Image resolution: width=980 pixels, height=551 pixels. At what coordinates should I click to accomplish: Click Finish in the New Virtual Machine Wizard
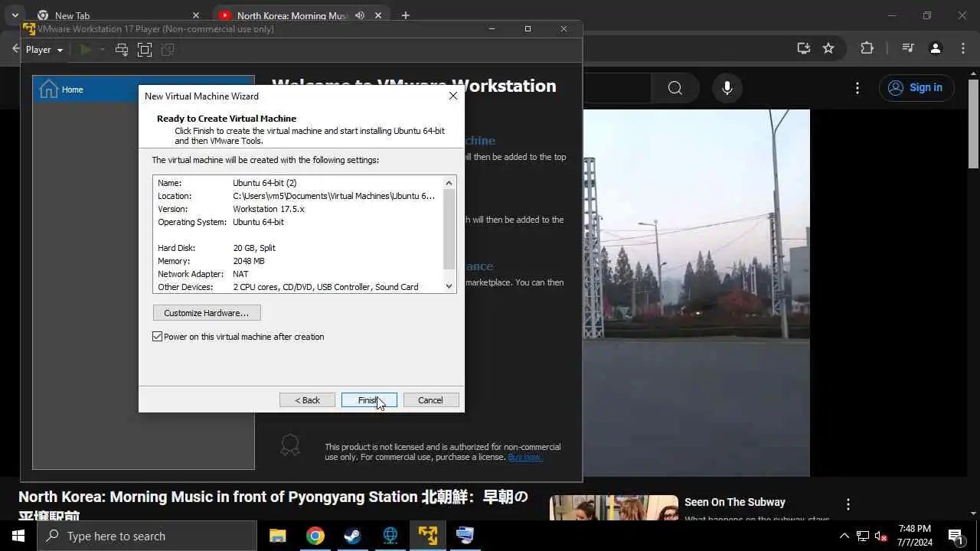pyautogui.click(x=369, y=400)
